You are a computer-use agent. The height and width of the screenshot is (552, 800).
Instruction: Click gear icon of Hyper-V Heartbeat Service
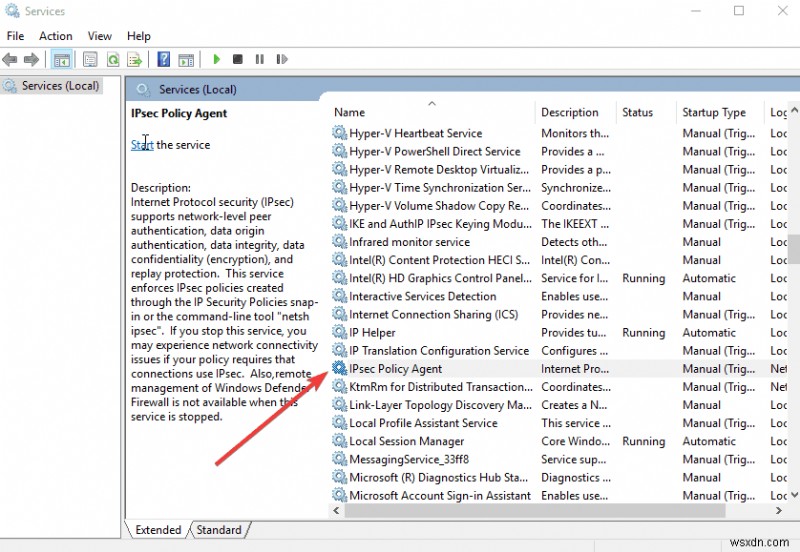[x=339, y=133]
